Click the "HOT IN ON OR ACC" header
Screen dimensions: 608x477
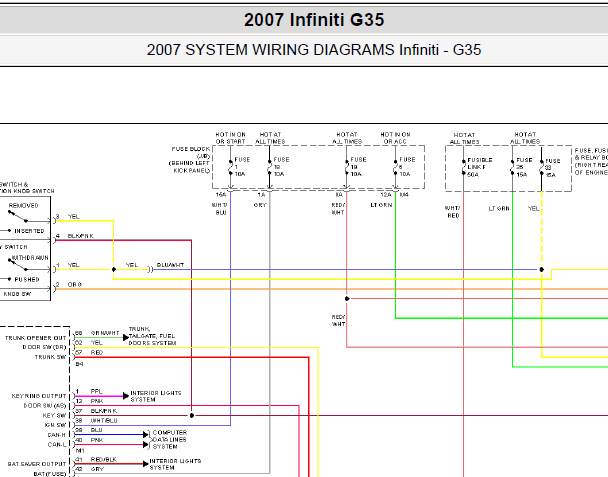tap(395, 138)
